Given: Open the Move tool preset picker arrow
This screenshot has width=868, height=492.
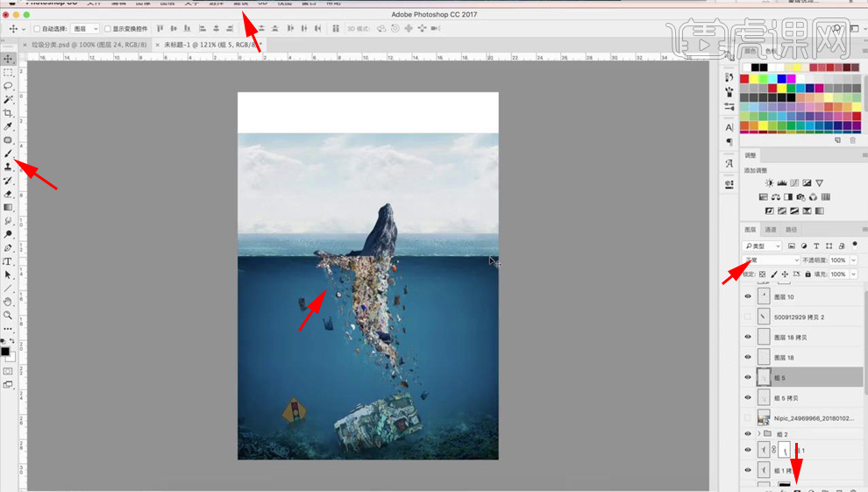Looking at the screenshot, I should [x=24, y=29].
